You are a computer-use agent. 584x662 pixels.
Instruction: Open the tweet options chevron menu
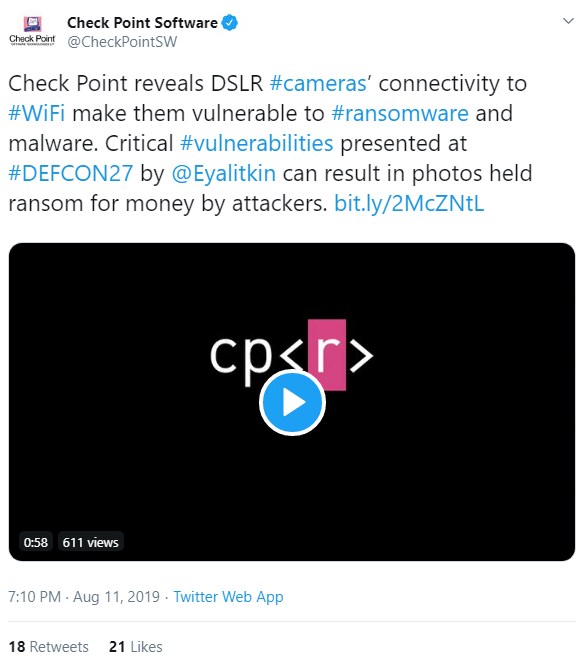tap(568, 21)
